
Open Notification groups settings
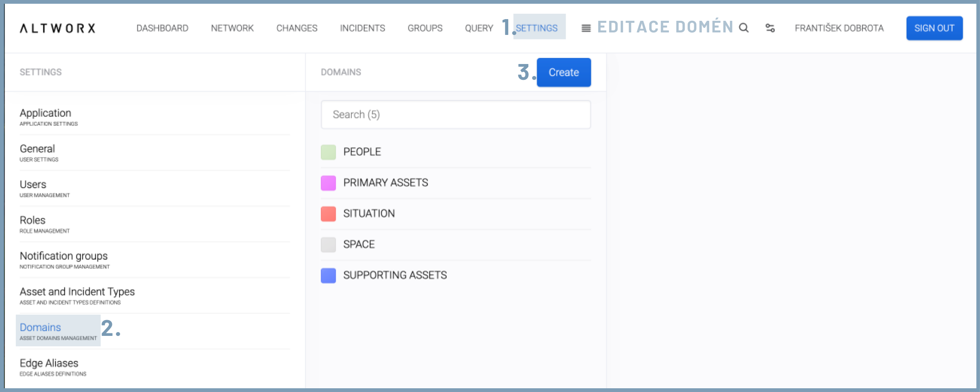64,256
